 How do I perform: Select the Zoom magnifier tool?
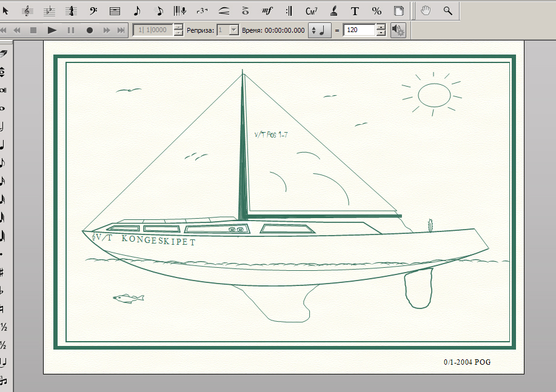447,10
